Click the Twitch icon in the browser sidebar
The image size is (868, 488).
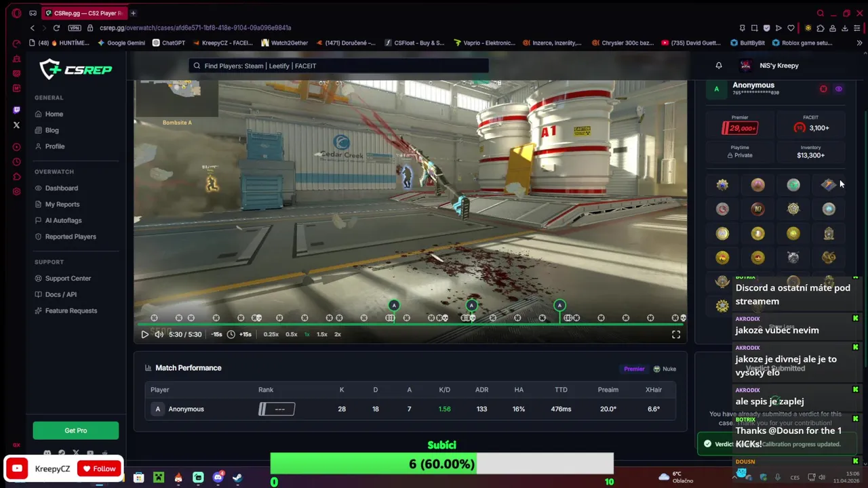[x=16, y=110]
